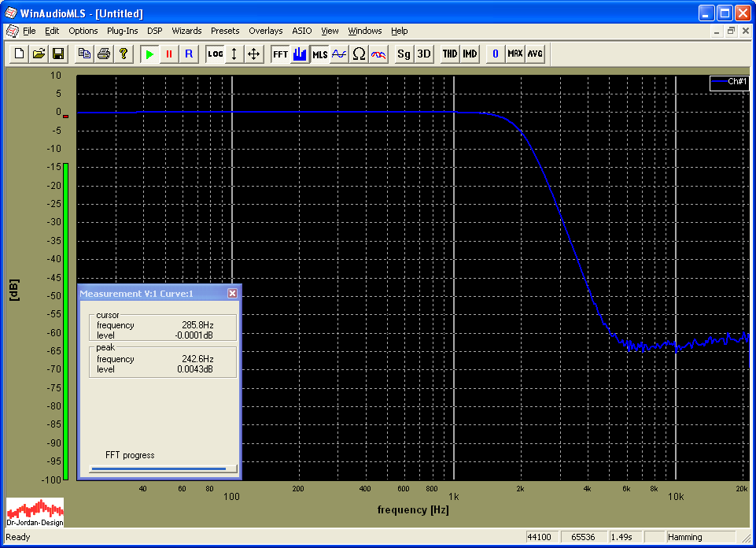Open the Overlays menu
This screenshot has width=756, height=548.
265,31
